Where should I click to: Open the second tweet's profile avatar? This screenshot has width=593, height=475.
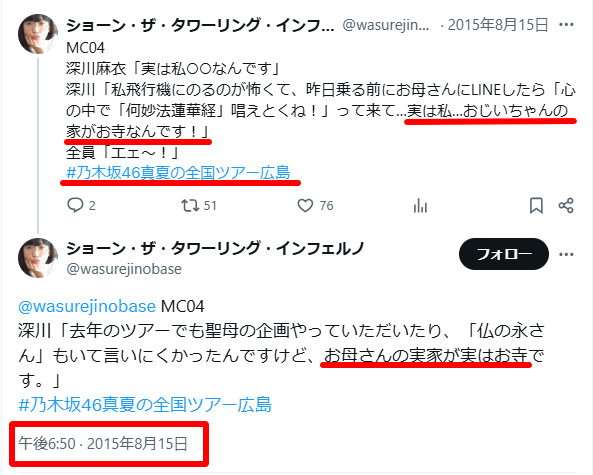click(x=38, y=258)
